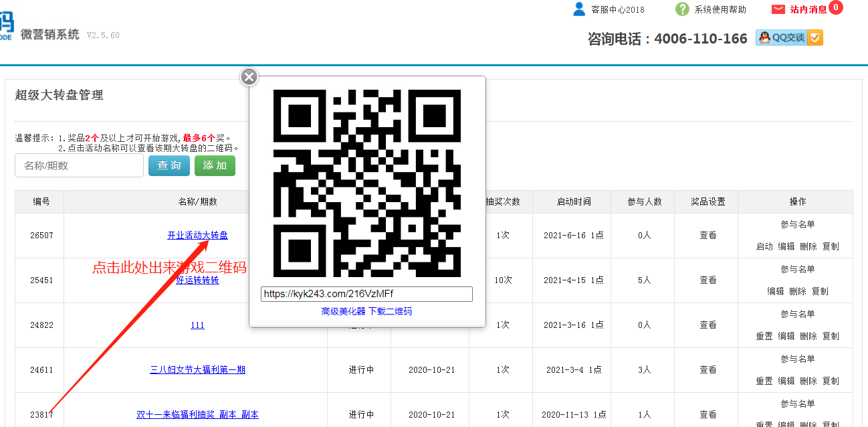Click the red message count badge

click(835, 8)
